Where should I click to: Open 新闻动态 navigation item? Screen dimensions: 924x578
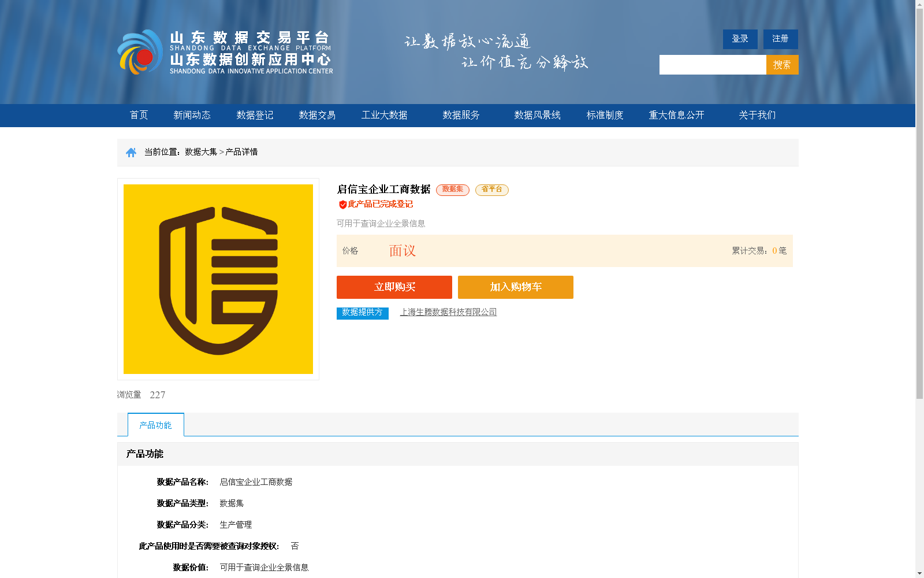tap(192, 115)
